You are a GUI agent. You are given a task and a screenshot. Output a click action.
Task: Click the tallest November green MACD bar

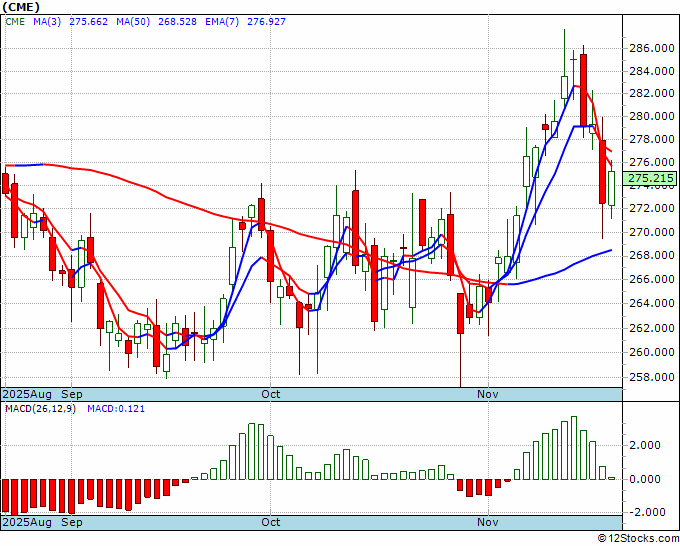[574, 448]
